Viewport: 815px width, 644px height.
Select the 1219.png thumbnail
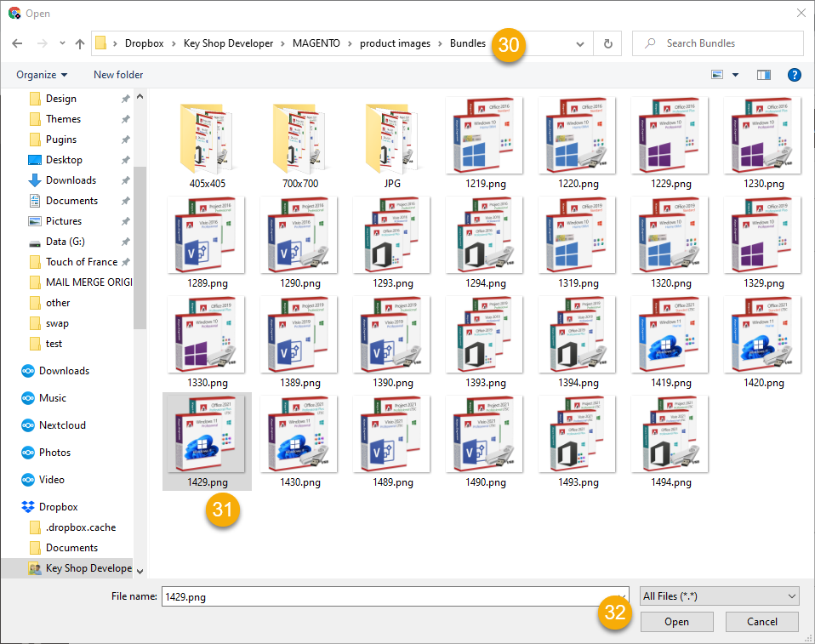coord(484,140)
